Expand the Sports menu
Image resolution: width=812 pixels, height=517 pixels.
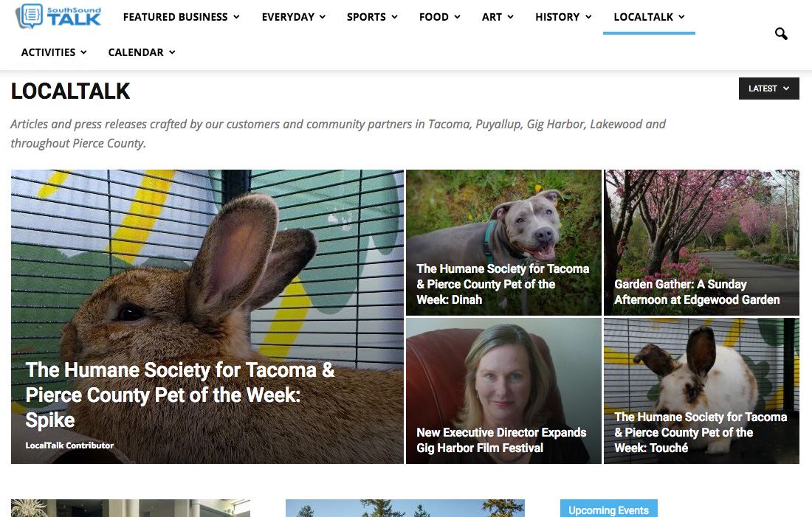point(372,17)
